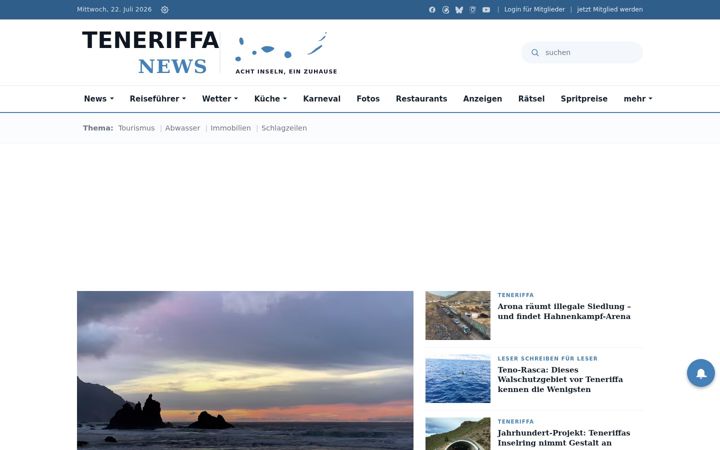Open the Spritpreise menu item
Image resolution: width=720 pixels, height=450 pixels.
point(584,99)
